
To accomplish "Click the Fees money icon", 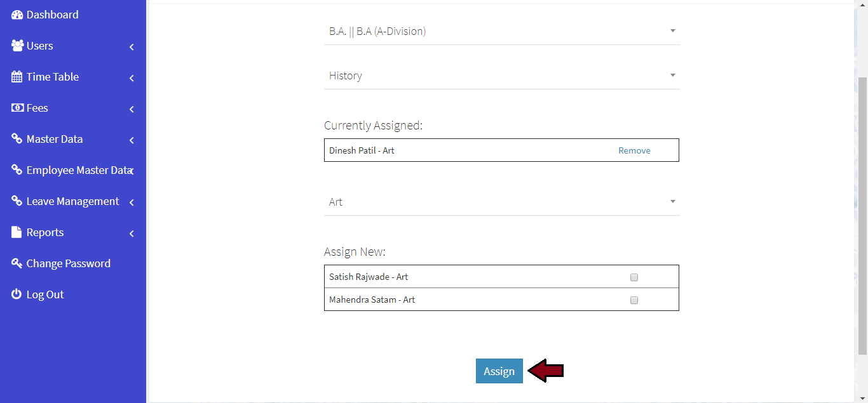I will click(x=17, y=108).
